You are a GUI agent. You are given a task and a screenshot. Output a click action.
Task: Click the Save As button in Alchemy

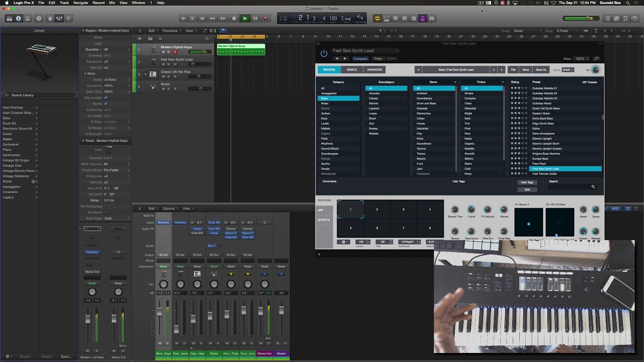[541, 70]
